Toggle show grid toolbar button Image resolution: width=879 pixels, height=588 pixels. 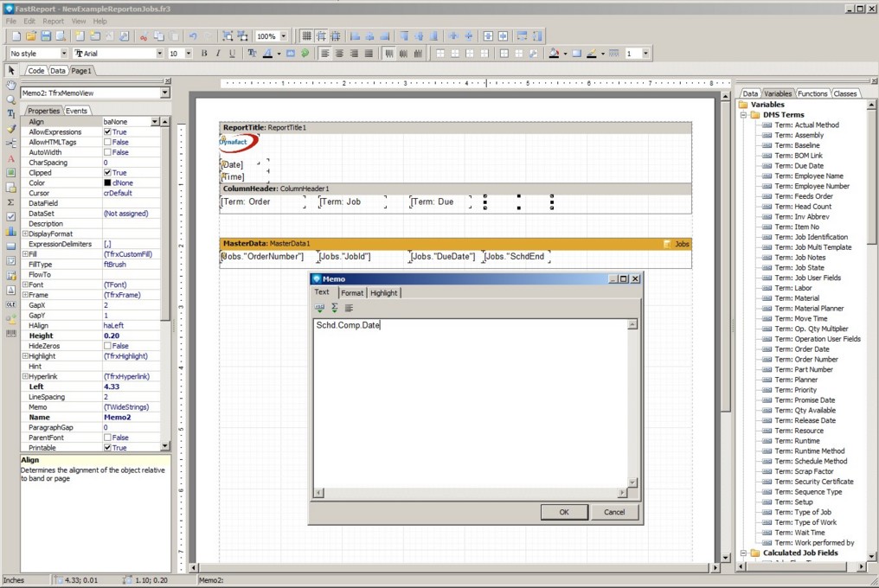click(306, 36)
